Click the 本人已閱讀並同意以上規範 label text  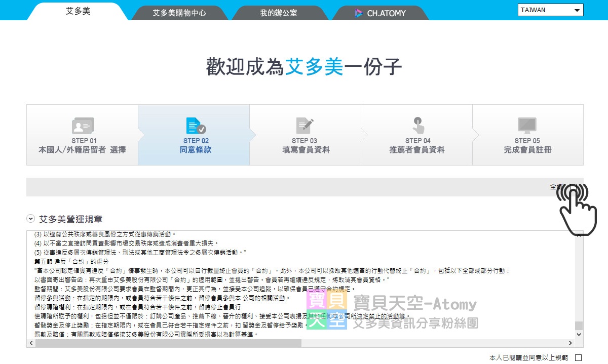(529, 358)
